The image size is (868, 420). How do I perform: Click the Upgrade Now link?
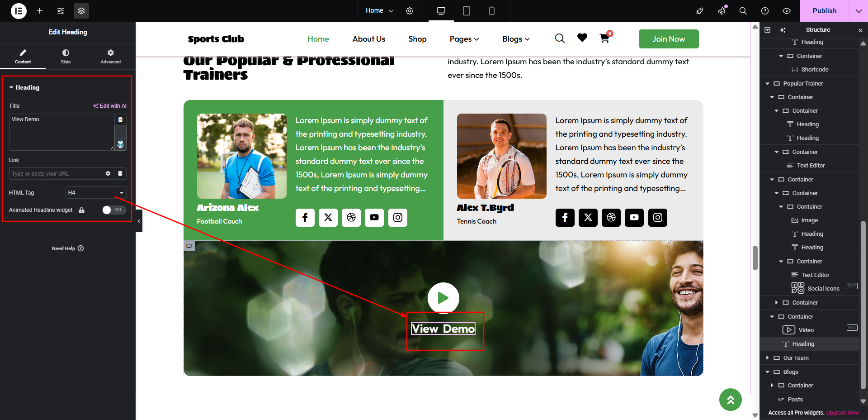(842, 413)
